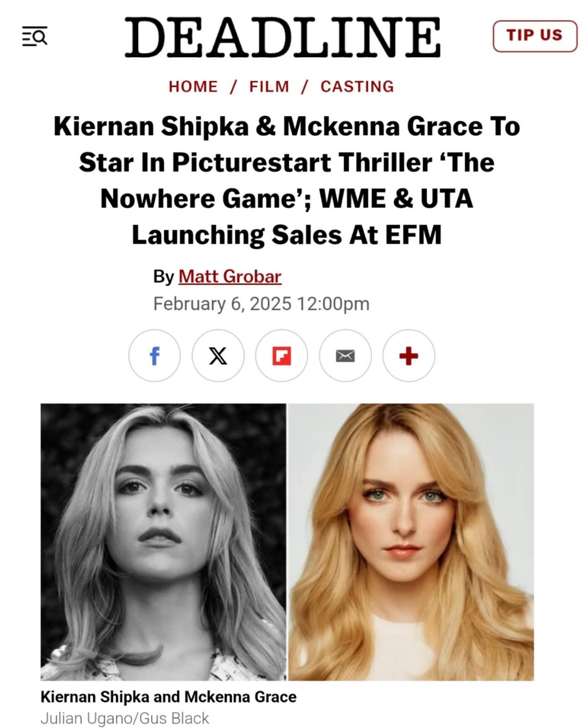Open the menu and search icon
This screenshot has height=728, width=586.
click(35, 36)
